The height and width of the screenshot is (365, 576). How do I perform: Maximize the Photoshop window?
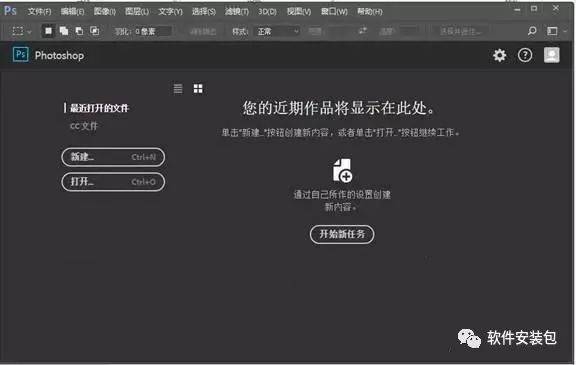[534, 9]
